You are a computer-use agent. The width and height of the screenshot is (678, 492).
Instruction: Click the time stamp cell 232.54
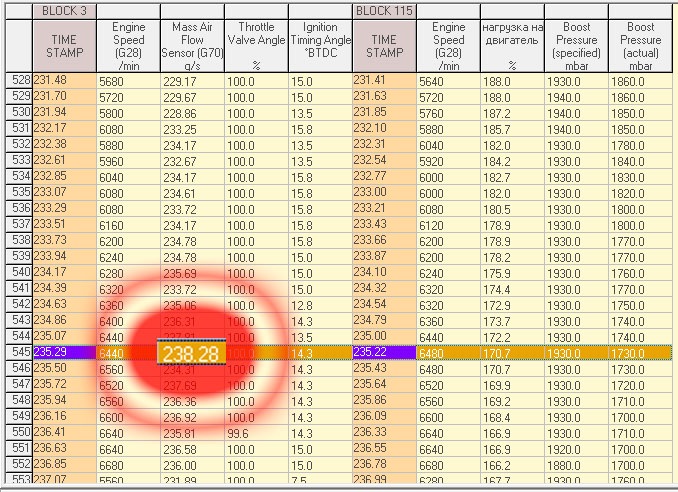384,161
